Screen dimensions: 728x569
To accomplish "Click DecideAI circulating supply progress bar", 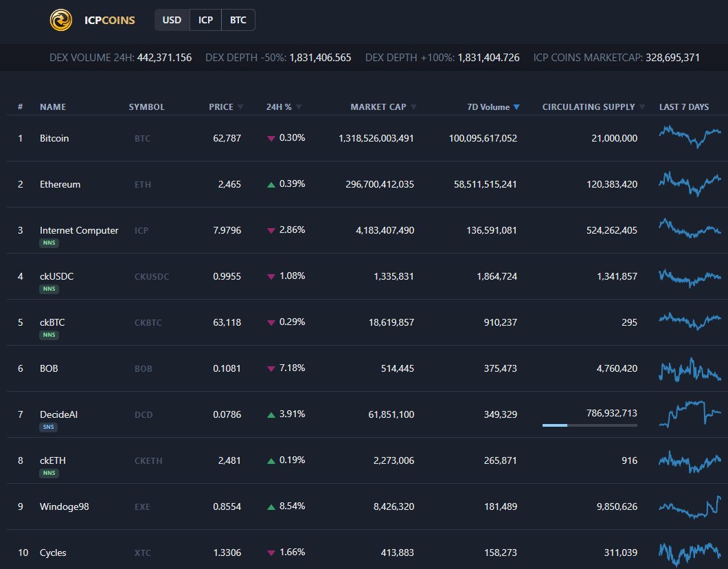I will pos(590,425).
